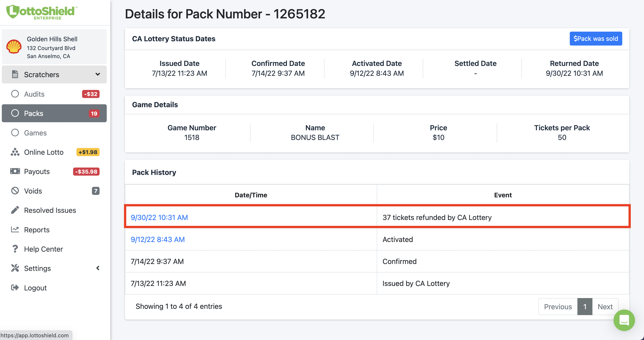Sort by Event column header
644x340 pixels.
(x=503, y=195)
